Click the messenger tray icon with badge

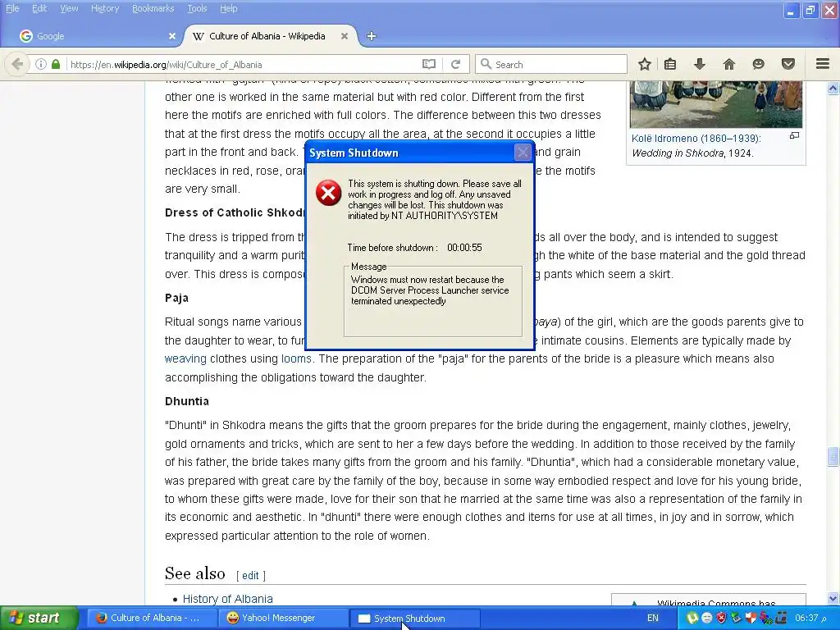pyautogui.click(x=765, y=619)
